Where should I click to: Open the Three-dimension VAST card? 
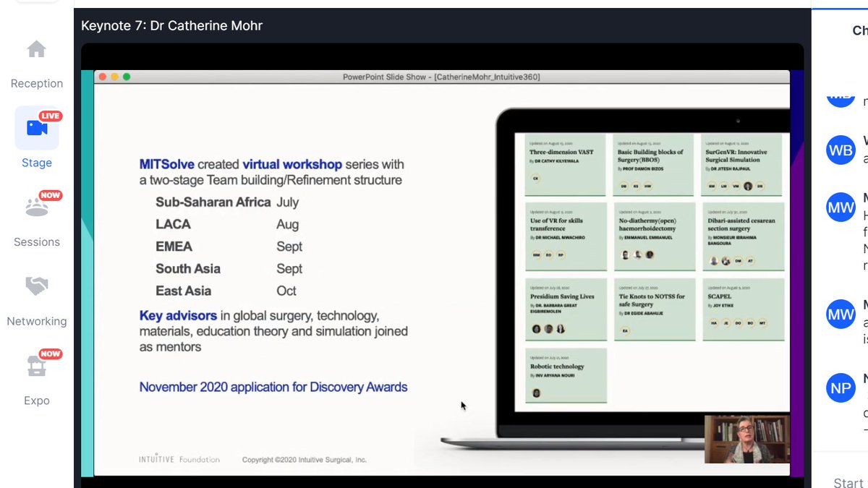click(x=566, y=164)
